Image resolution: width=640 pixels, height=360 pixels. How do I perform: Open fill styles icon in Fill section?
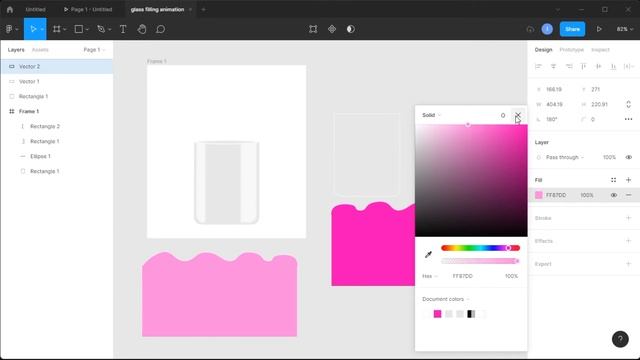point(613,180)
